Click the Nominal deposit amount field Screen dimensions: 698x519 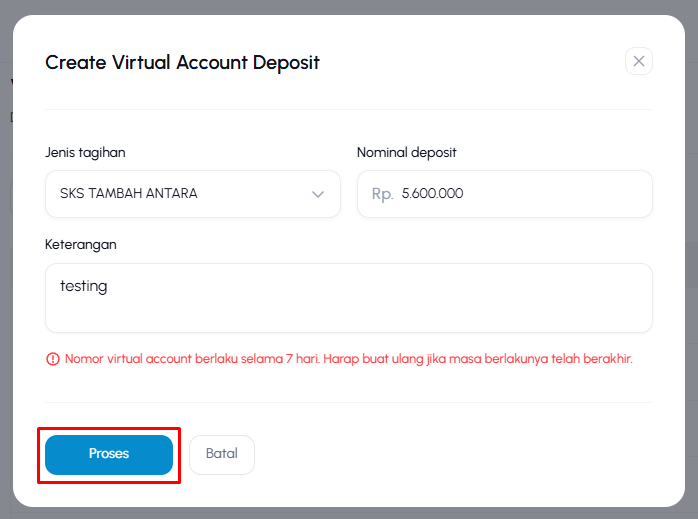pos(505,194)
